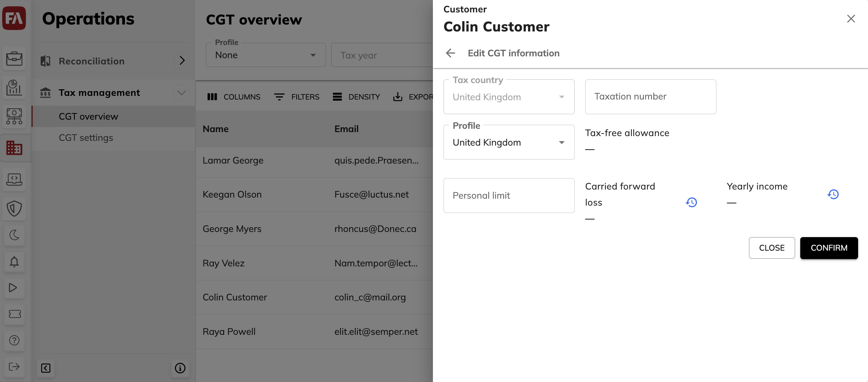Click the CONFIRM button
The height and width of the screenshot is (382, 868).
coord(829,248)
